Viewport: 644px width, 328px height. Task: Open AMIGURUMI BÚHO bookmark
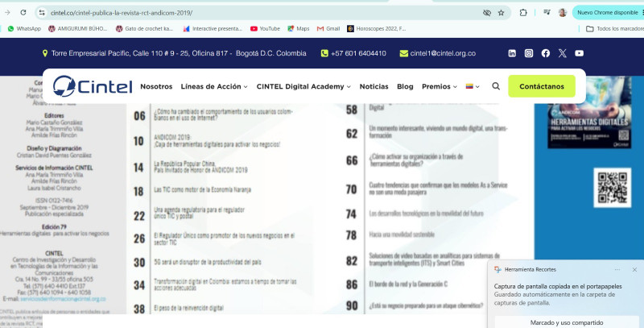pos(78,29)
